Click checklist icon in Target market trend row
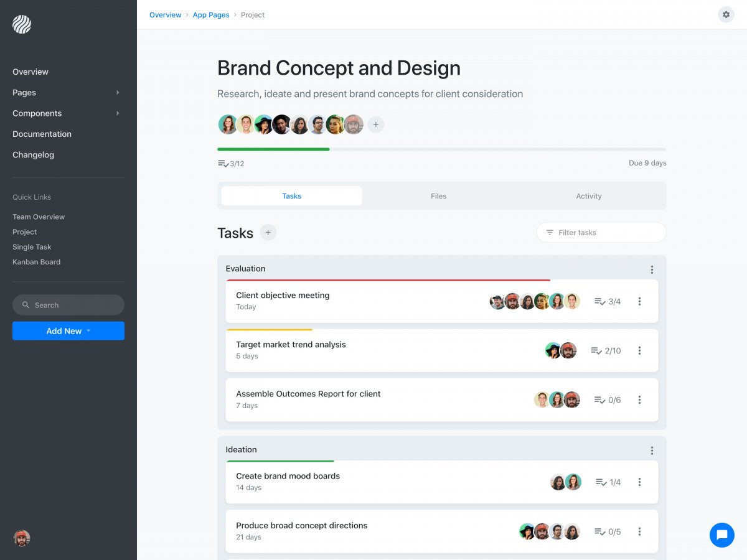The width and height of the screenshot is (747, 560). click(x=596, y=351)
